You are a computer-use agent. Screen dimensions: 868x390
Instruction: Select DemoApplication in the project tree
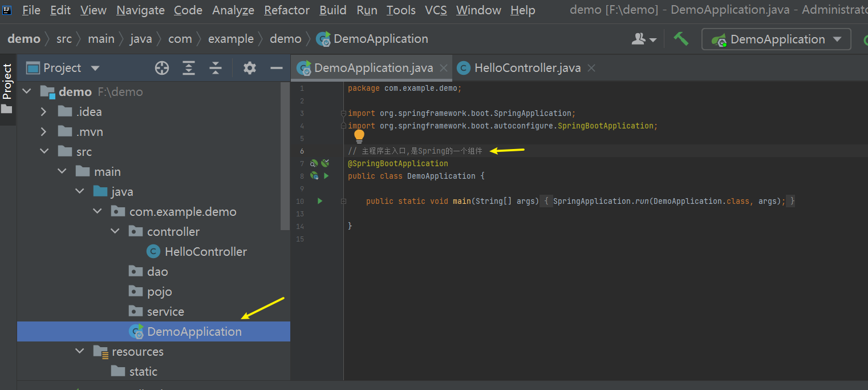tap(153, 332)
